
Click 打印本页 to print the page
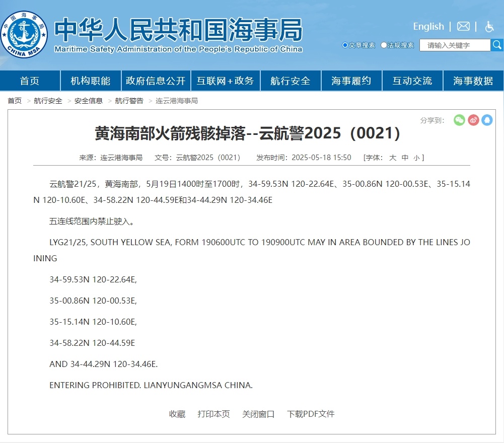tap(213, 414)
